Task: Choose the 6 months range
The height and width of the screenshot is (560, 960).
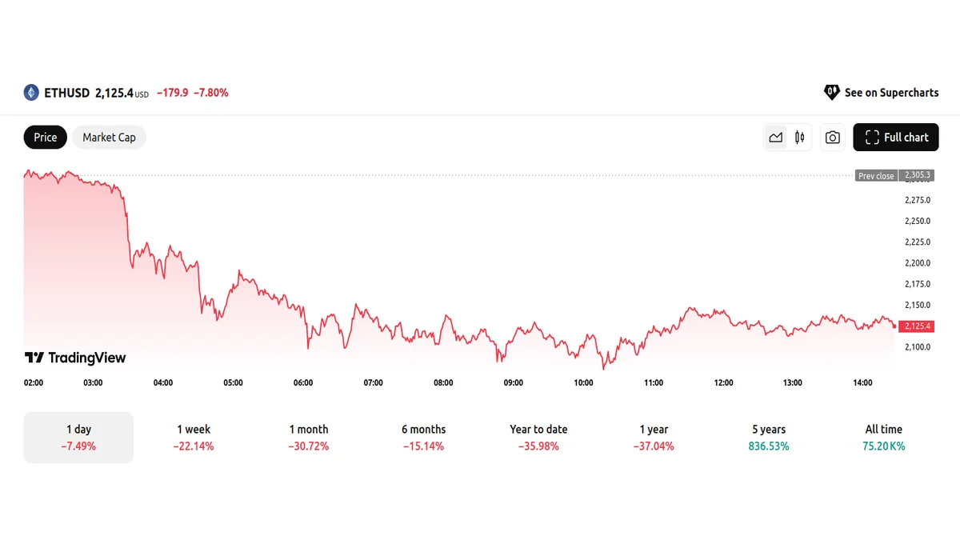Action: [424, 438]
